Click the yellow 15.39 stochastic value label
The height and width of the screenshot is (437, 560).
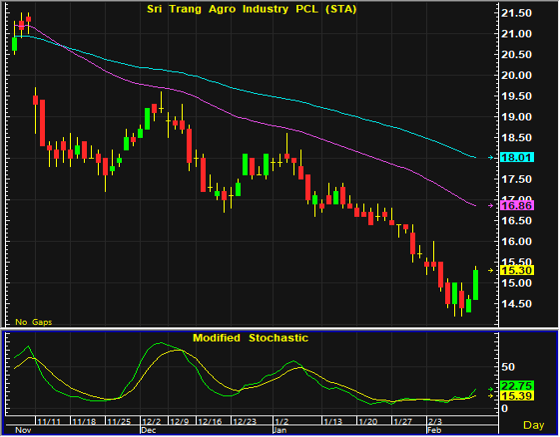(x=517, y=396)
